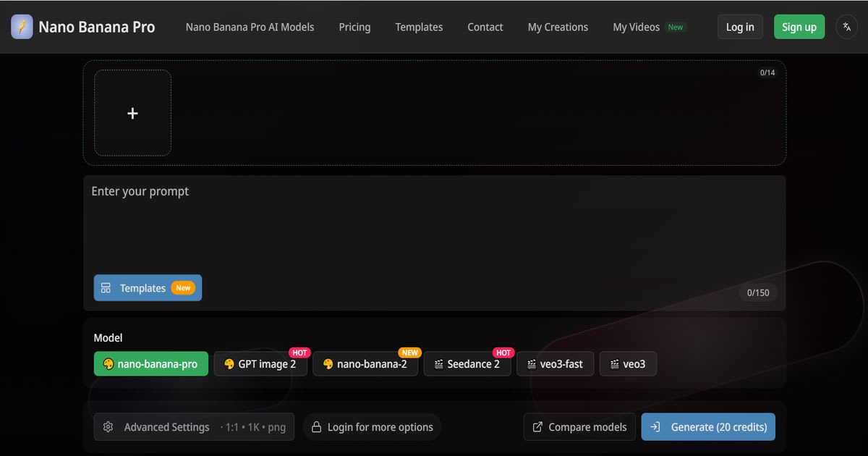This screenshot has height=456, width=868.
Task: Pick the veo3-fast model
Action: 556,364
